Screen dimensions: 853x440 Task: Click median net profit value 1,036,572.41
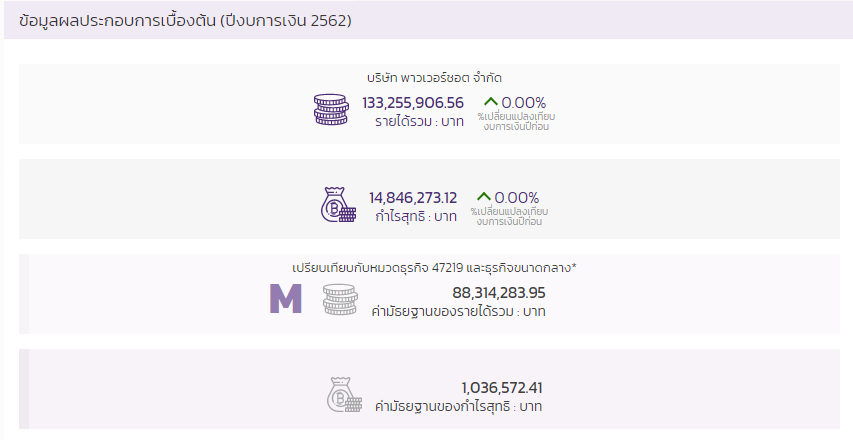[502, 388]
